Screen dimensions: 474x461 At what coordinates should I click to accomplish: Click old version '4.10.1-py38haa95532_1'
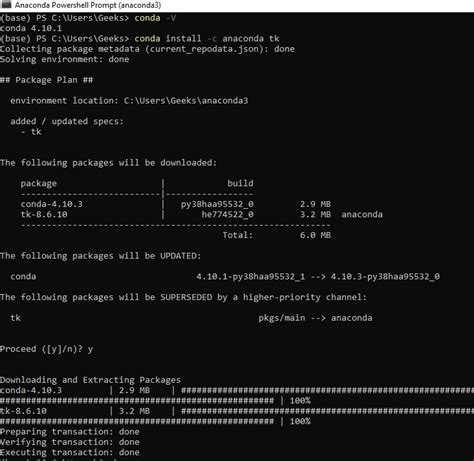point(250,276)
